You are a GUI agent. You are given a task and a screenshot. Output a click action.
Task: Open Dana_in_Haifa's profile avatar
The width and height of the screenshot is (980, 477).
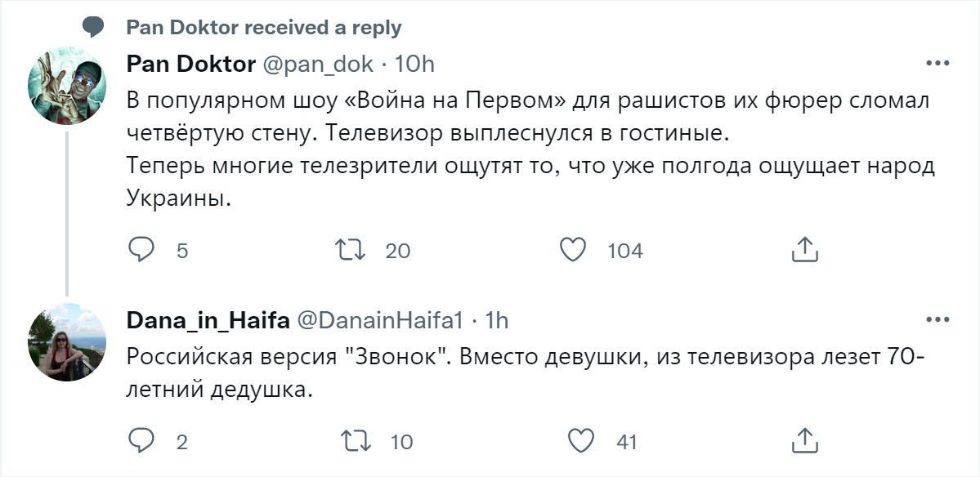(x=67, y=342)
